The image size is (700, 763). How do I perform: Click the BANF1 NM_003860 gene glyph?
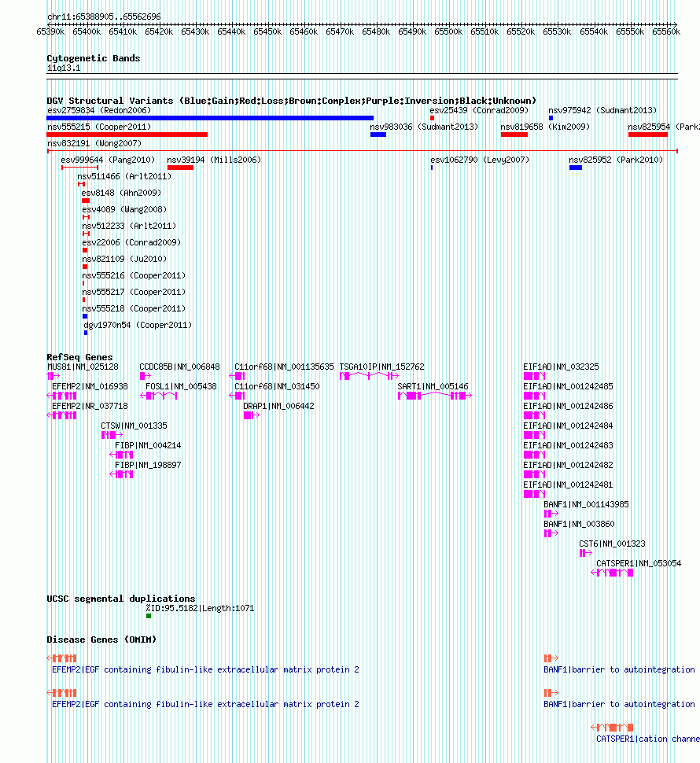pos(551,533)
